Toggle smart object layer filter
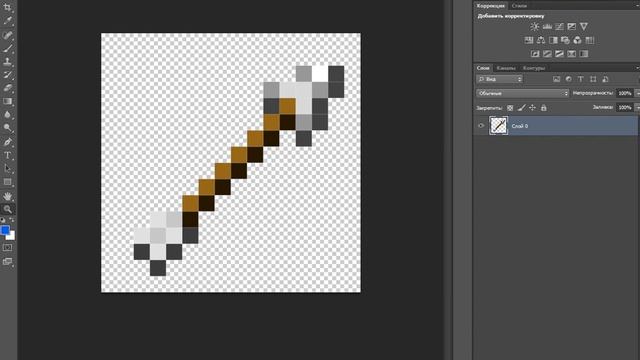 (x=605, y=79)
